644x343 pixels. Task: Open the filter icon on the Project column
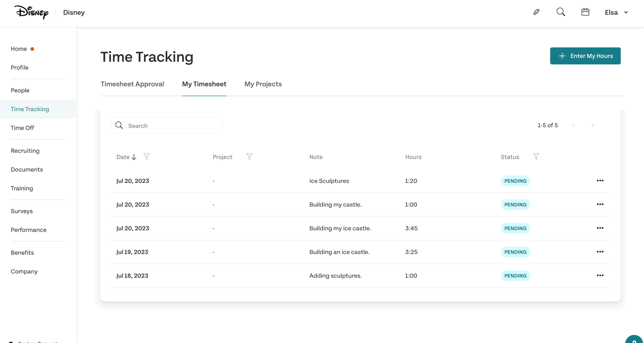pyautogui.click(x=249, y=157)
